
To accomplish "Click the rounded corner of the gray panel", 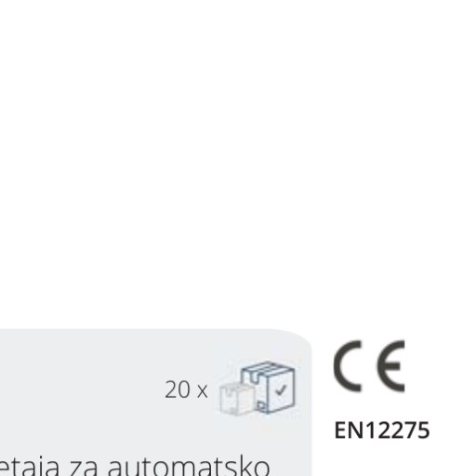I will point(297,339).
